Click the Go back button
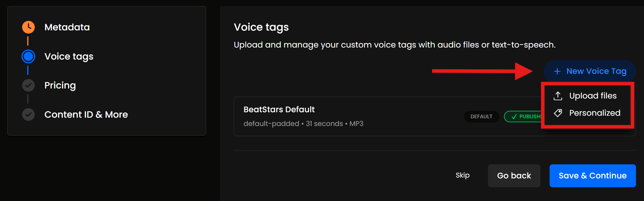644x201 pixels. click(x=514, y=176)
